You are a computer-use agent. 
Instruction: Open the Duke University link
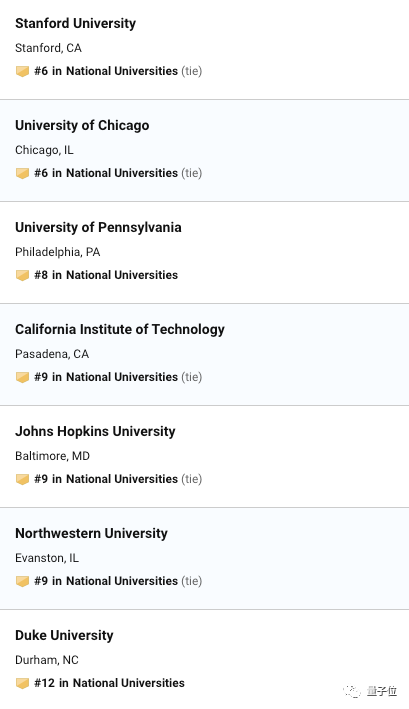pyautogui.click(x=64, y=635)
